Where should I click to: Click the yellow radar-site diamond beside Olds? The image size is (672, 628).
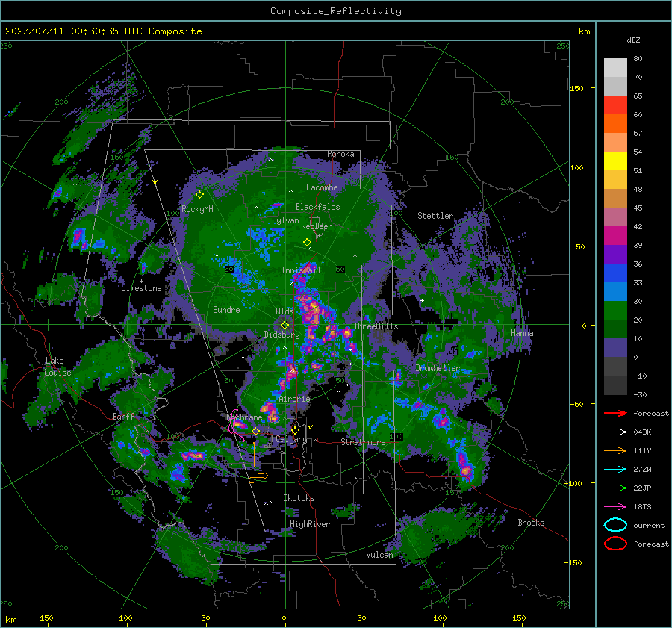(x=284, y=326)
